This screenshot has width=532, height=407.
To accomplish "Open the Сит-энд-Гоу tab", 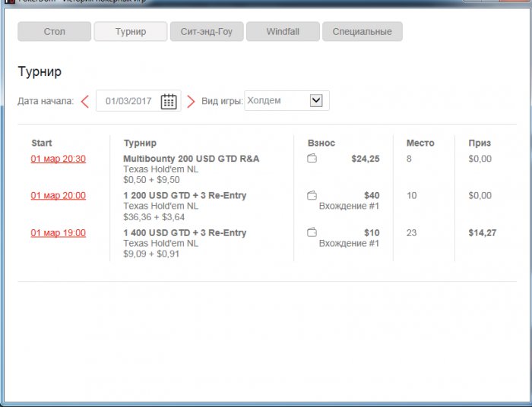I will click(x=207, y=32).
